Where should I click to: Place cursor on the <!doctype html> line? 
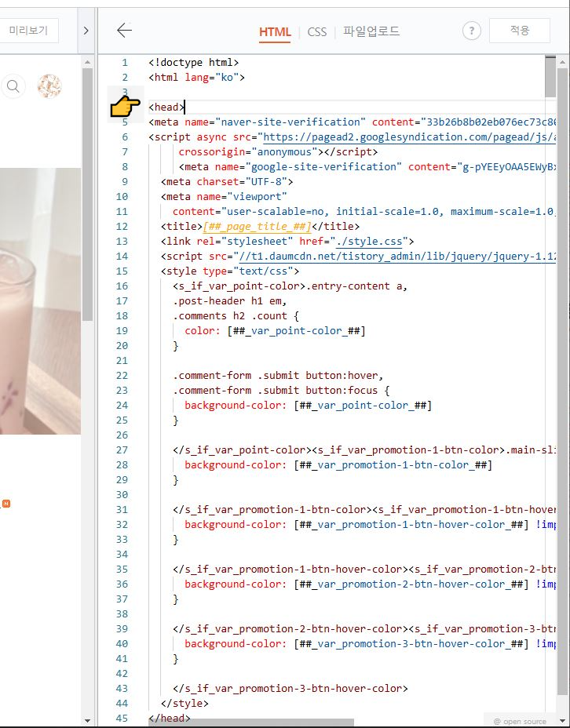[194, 62]
